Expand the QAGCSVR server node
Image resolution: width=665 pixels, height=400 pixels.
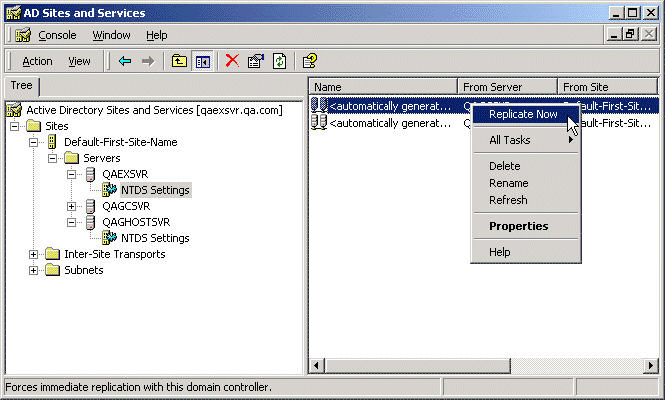click(71, 206)
